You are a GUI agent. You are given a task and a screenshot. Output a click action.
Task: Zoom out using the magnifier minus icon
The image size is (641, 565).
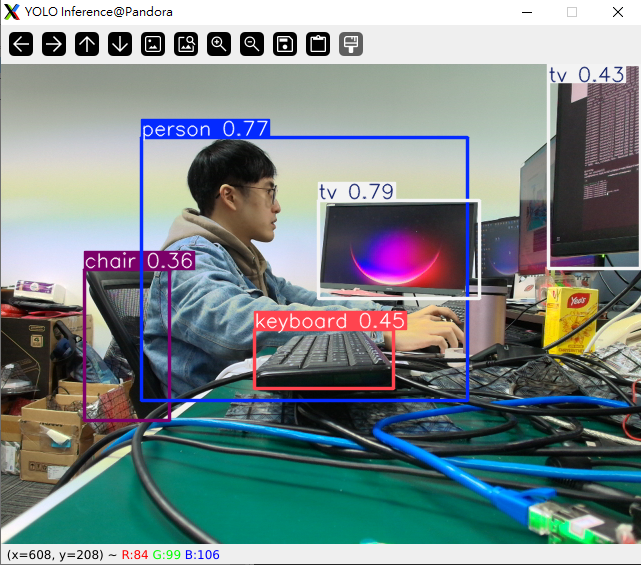coord(252,44)
